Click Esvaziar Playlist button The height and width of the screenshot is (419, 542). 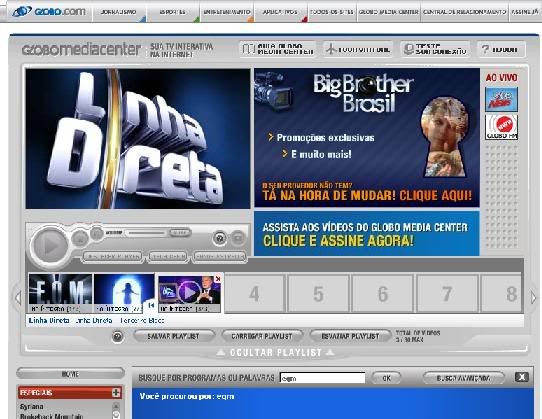[x=350, y=336]
